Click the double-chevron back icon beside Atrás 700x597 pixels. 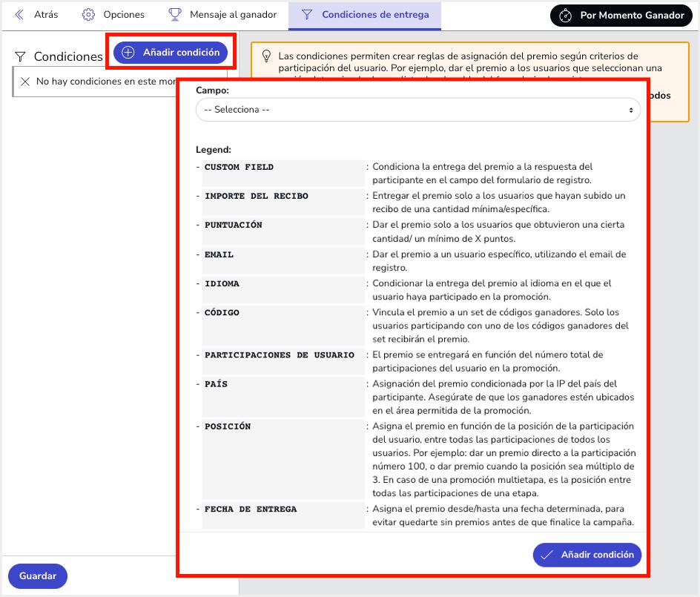[x=19, y=15]
